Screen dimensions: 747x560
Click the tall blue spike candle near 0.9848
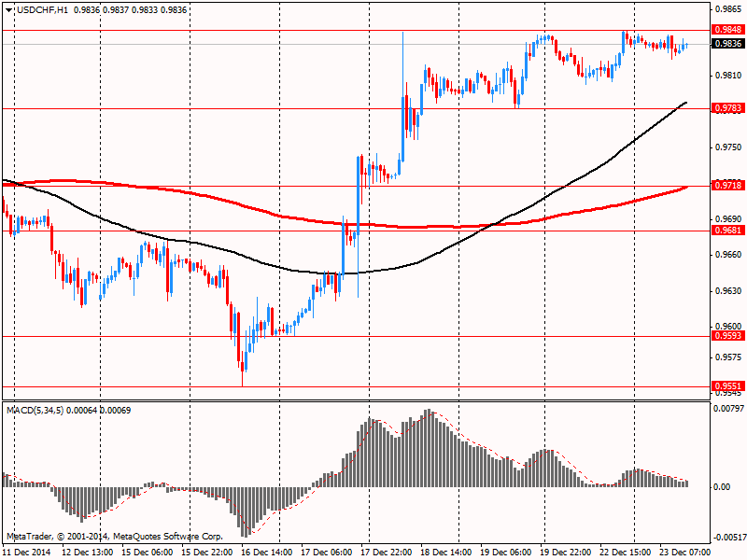(403, 97)
